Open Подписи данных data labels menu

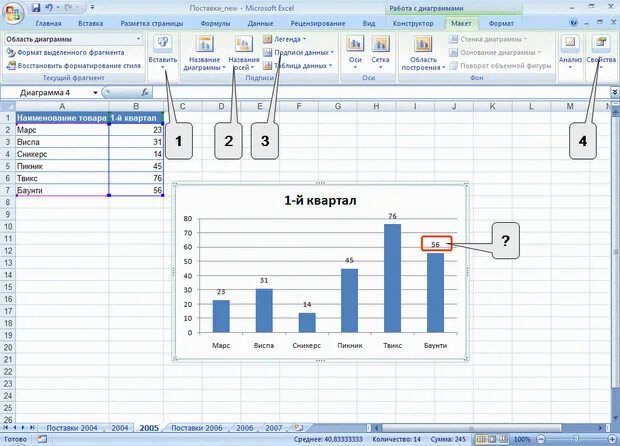[x=299, y=52]
